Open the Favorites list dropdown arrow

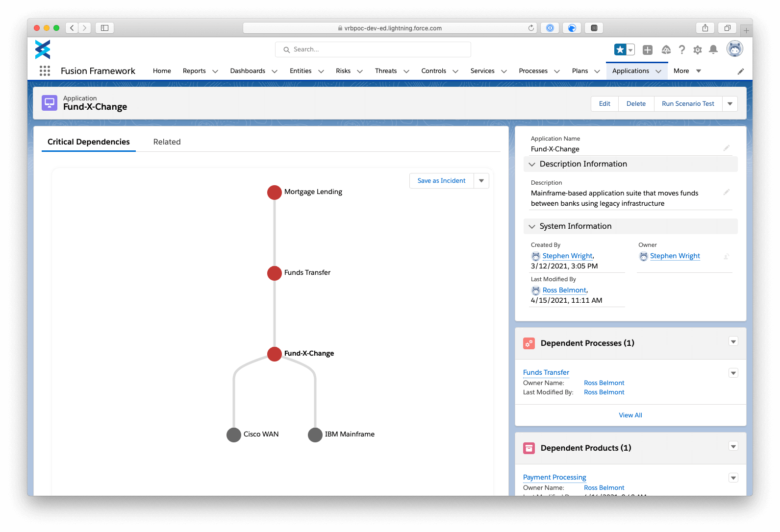click(x=631, y=49)
